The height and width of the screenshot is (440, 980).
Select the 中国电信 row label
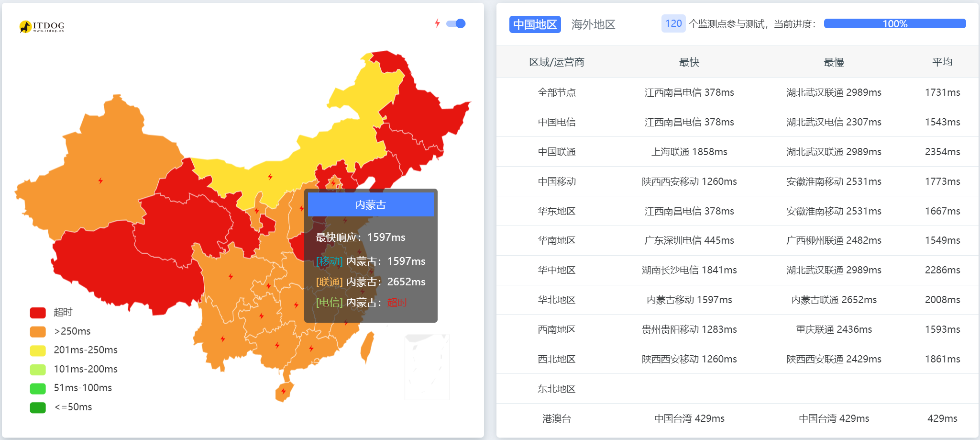click(x=557, y=122)
